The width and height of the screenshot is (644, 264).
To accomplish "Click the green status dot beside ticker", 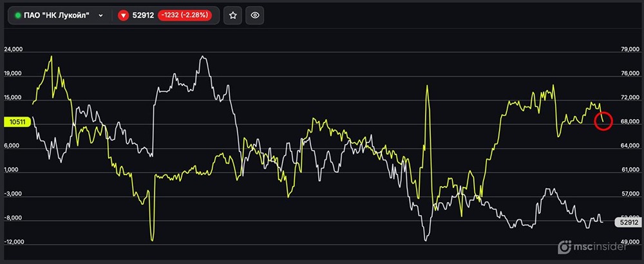I will pos(17,15).
